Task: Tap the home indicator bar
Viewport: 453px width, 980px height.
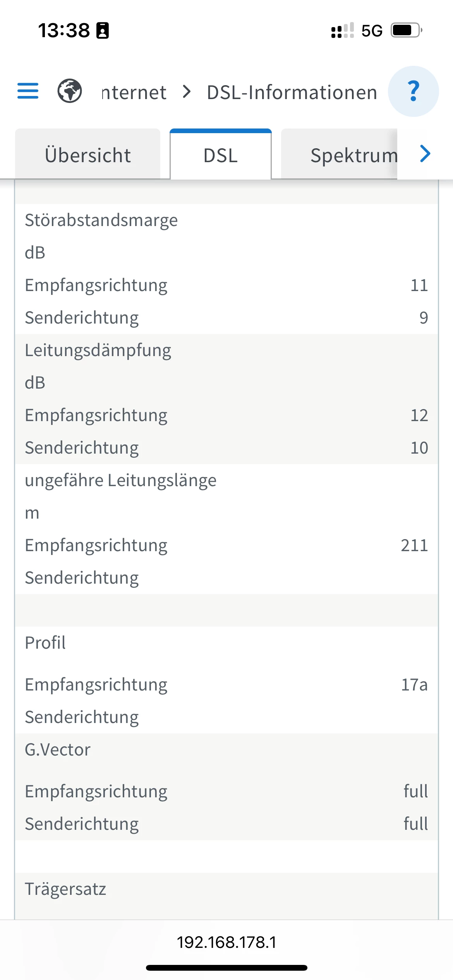Action: click(x=226, y=968)
